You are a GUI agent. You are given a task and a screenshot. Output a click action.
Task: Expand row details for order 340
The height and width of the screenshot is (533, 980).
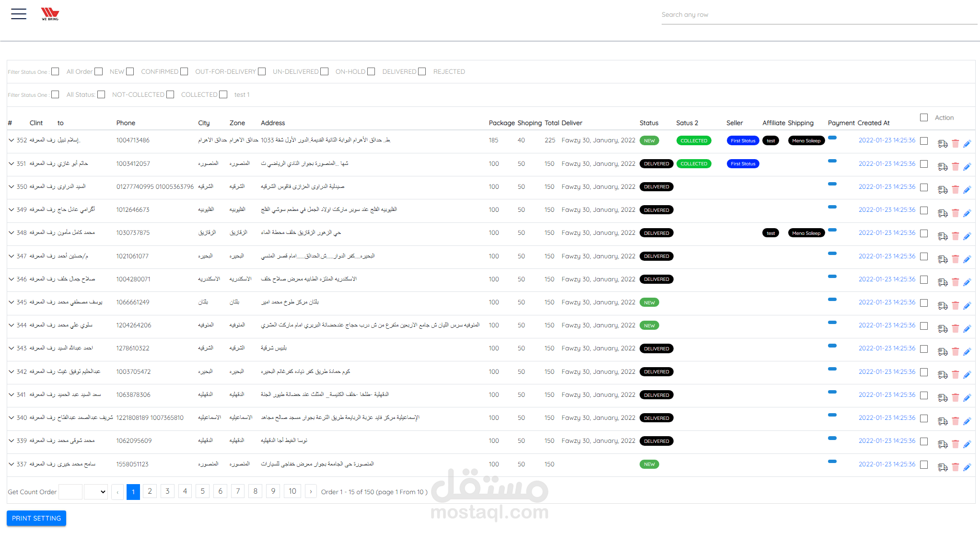click(x=11, y=417)
